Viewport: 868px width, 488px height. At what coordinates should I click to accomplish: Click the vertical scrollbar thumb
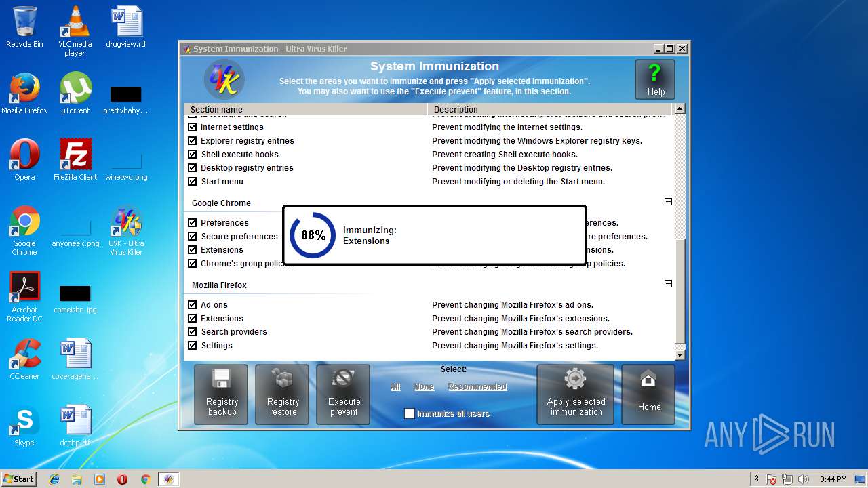680,291
